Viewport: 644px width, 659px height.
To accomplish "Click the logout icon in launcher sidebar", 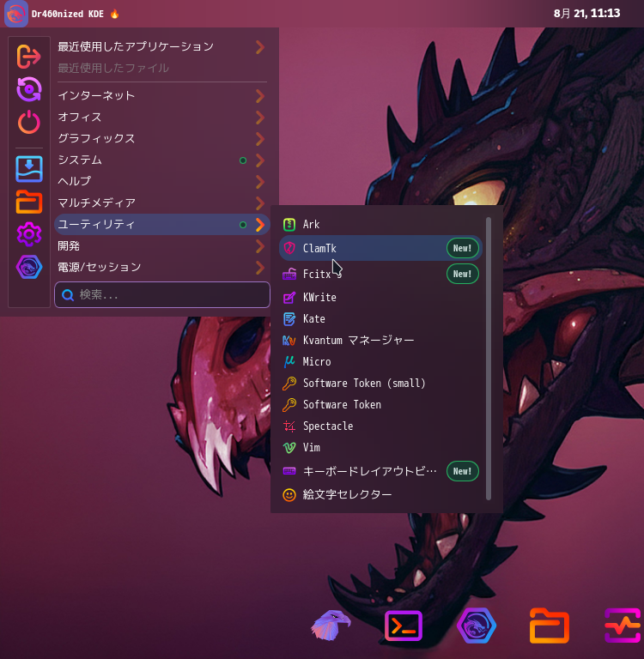I will tap(28, 56).
